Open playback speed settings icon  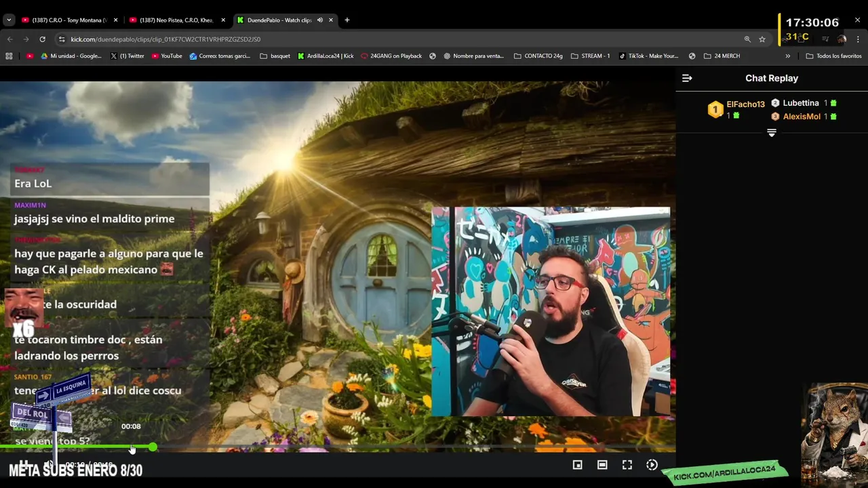point(652,465)
